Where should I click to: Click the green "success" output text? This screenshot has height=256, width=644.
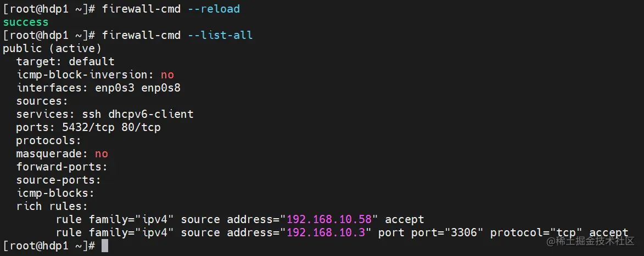tap(26, 22)
